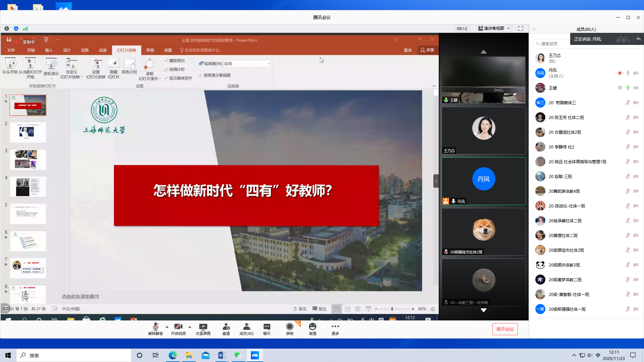644x362 pixels.
Task: Expand video options arrow beside 开启视频
Action: 190,327
